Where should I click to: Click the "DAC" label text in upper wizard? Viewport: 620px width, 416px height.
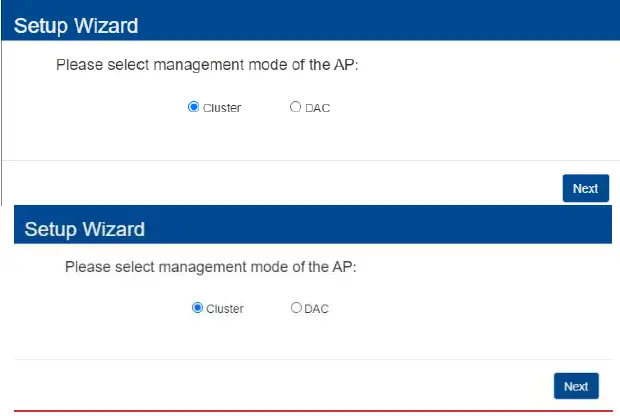tap(318, 108)
